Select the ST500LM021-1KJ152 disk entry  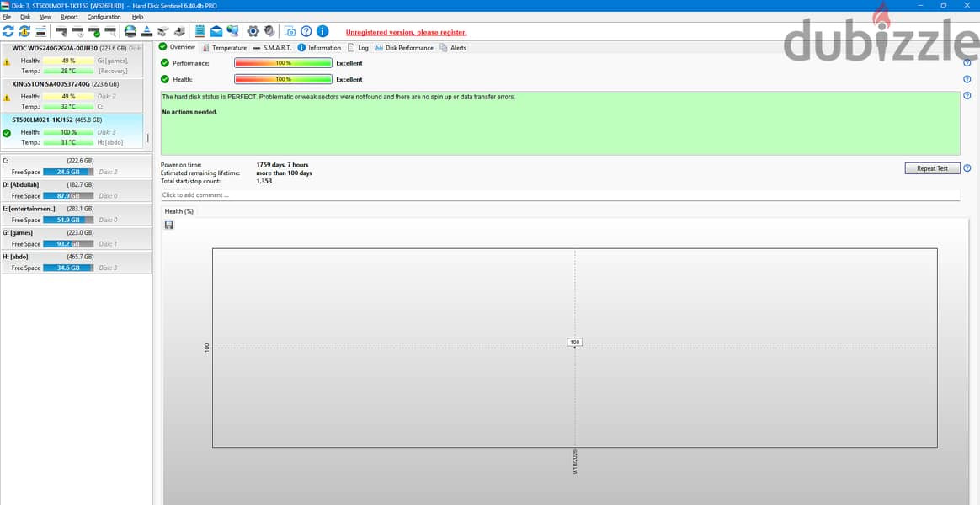pyautogui.click(x=72, y=131)
